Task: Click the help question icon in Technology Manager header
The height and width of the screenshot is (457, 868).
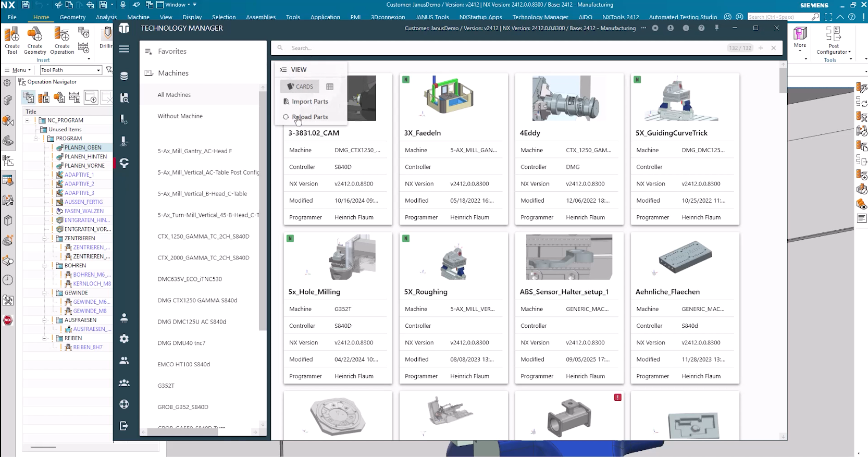Action: (701, 28)
